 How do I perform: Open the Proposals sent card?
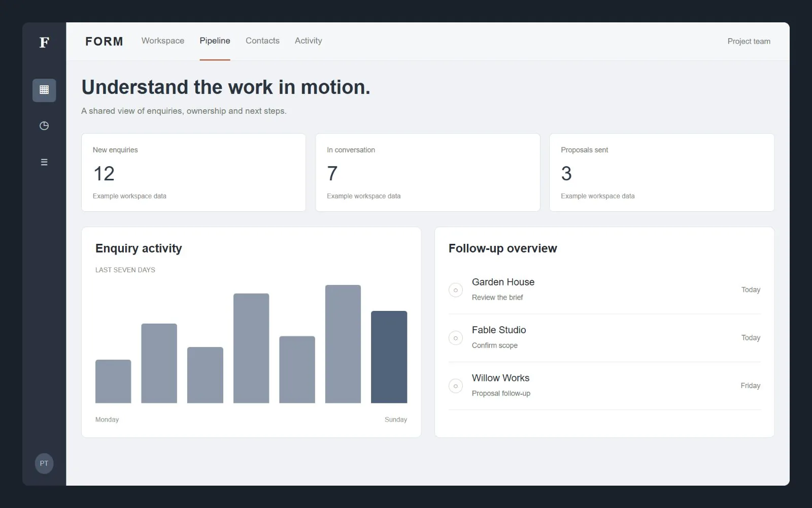tap(662, 172)
